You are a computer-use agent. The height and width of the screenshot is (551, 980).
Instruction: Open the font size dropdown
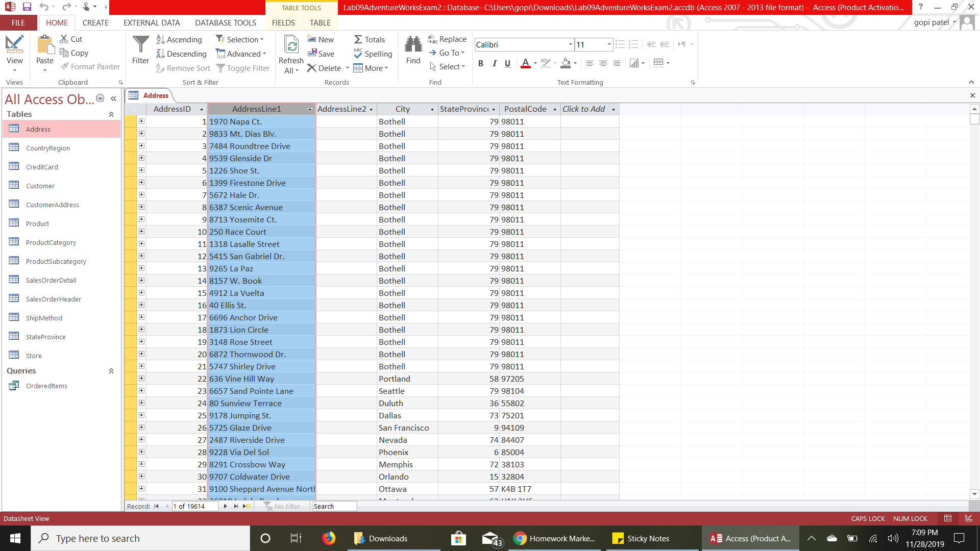[x=609, y=44]
